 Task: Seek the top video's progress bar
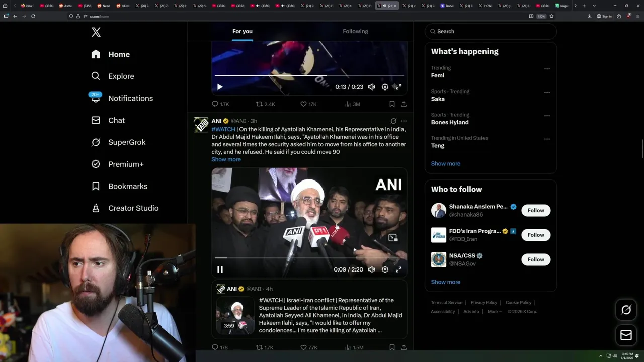pos(309,76)
